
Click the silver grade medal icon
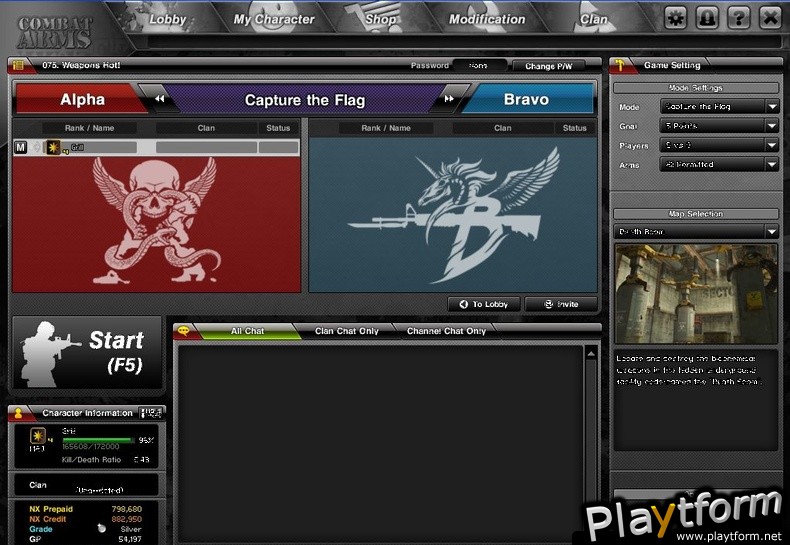pos(102,528)
